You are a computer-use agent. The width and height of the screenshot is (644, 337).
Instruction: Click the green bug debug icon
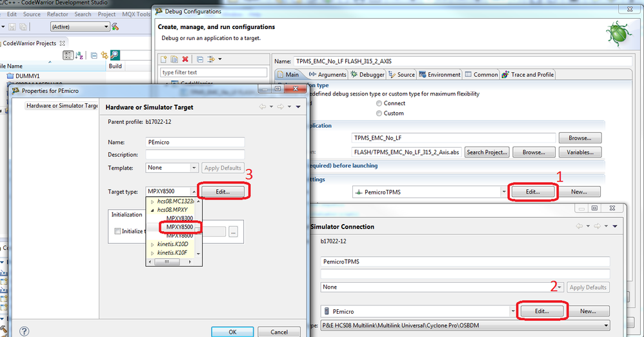point(619,34)
